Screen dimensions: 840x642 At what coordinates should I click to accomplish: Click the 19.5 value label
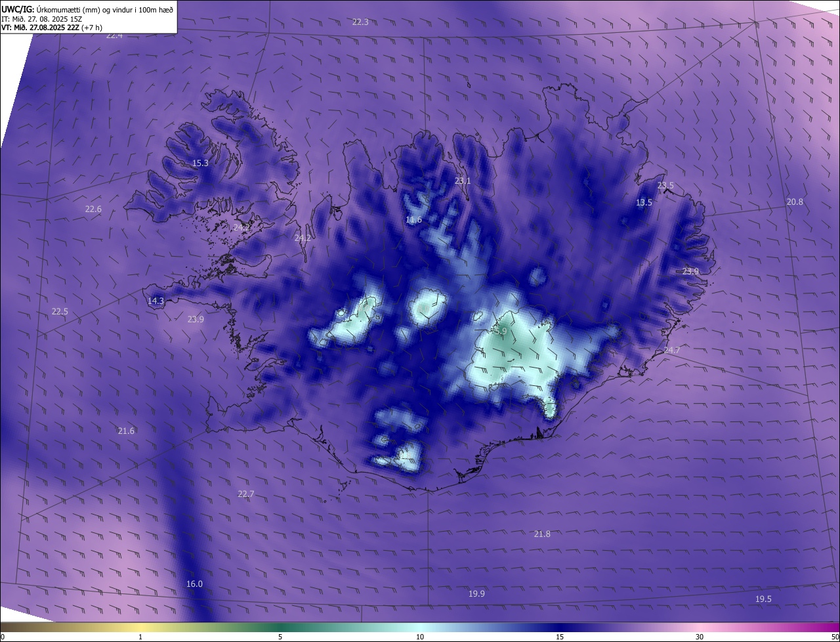tap(763, 599)
